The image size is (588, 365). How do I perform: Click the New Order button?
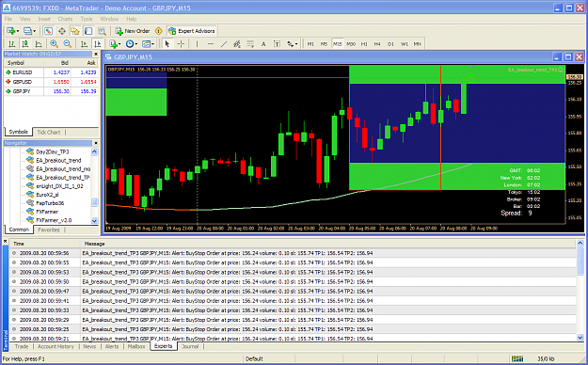133,31
